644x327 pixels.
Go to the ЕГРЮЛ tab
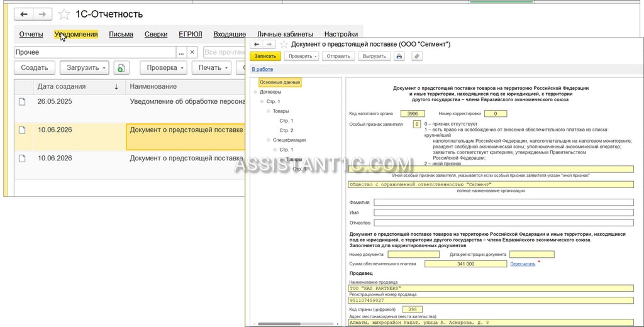pos(190,35)
